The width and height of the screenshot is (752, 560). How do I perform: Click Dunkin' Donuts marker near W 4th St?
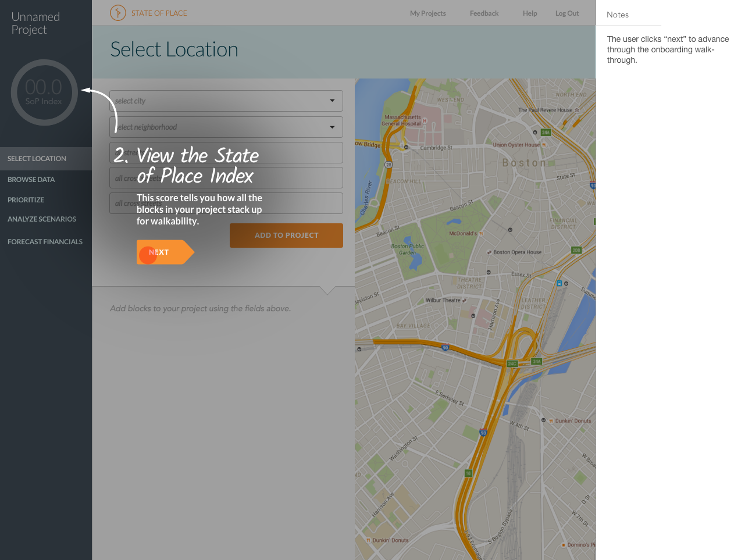pos(569,421)
